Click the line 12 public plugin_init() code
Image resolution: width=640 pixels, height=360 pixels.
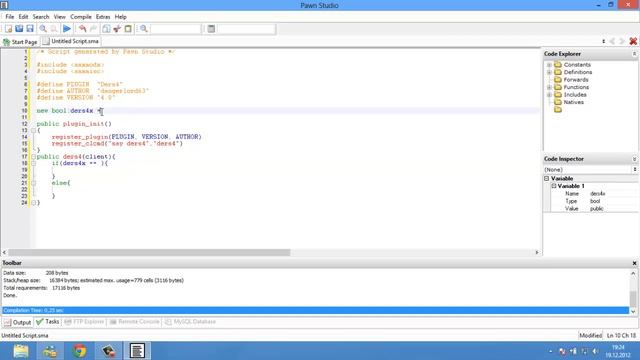pos(74,124)
